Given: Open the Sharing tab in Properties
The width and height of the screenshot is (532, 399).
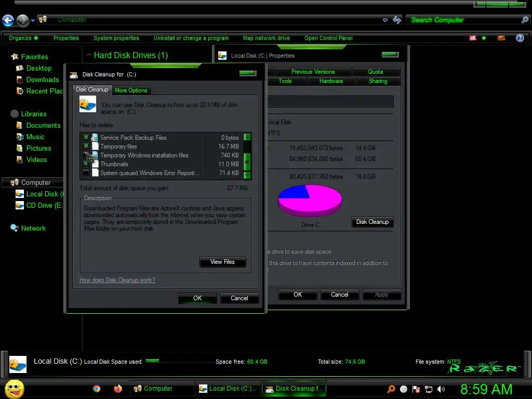Looking at the screenshot, I should tap(378, 81).
